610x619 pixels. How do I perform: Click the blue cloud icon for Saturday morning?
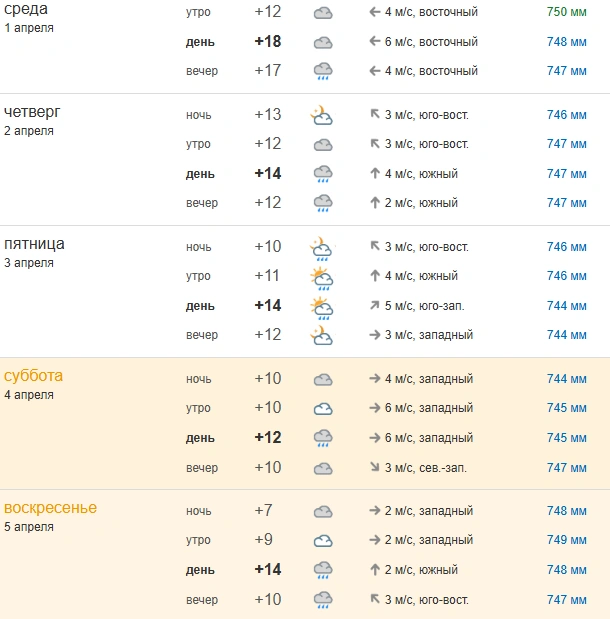click(x=323, y=409)
